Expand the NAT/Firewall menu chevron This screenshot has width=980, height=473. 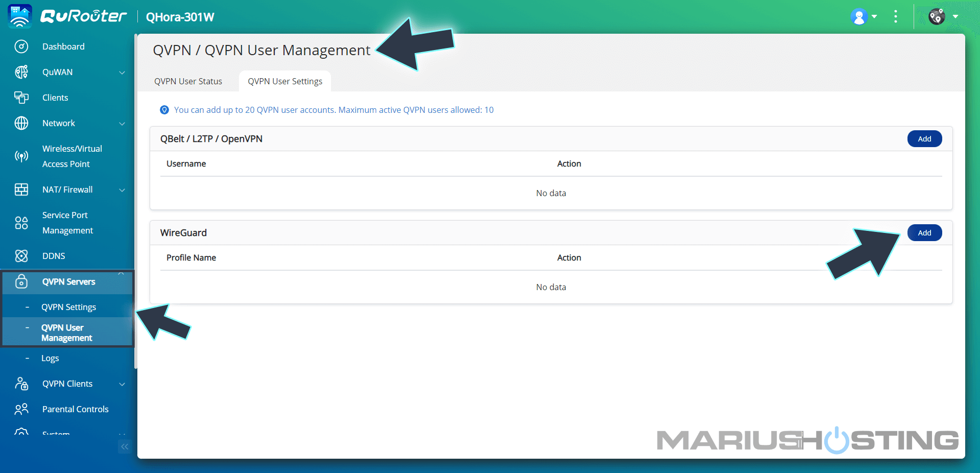click(122, 190)
